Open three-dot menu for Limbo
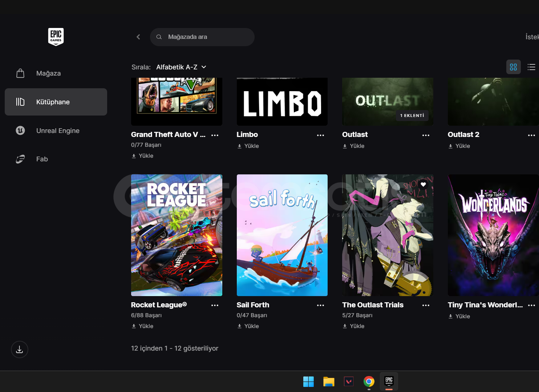This screenshot has height=392, width=539. [320, 135]
